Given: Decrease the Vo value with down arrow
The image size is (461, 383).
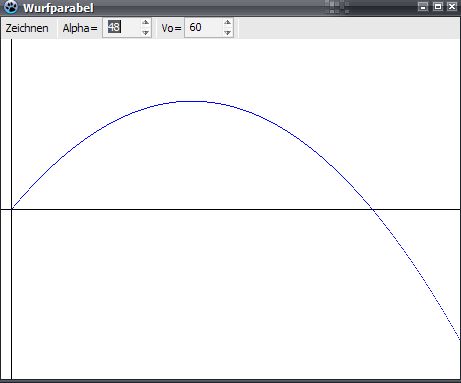Looking at the screenshot, I should pos(227,33).
